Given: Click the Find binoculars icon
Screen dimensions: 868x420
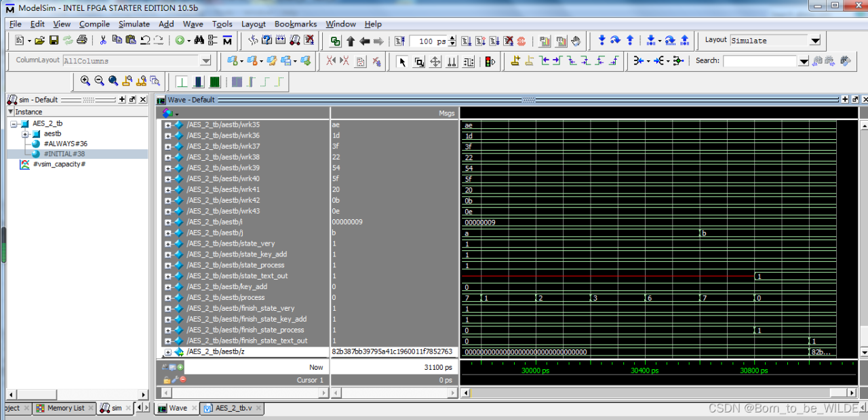Looking at the screenshot, I should (x=199, y=41).
